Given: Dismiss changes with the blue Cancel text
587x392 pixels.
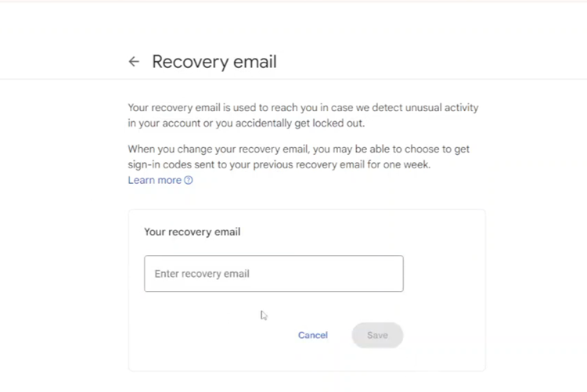Looking at the screenshot, I should pyautogui.click(x=313, y=335).
